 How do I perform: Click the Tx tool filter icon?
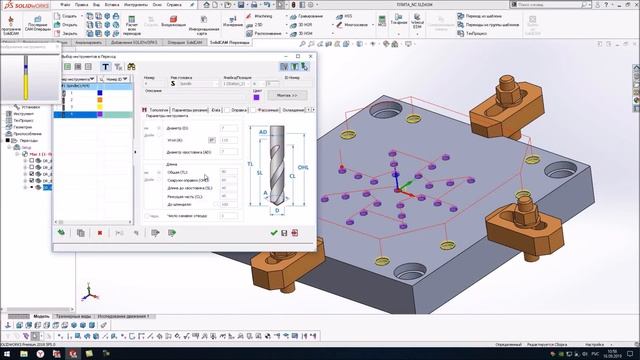pos(118,67)
